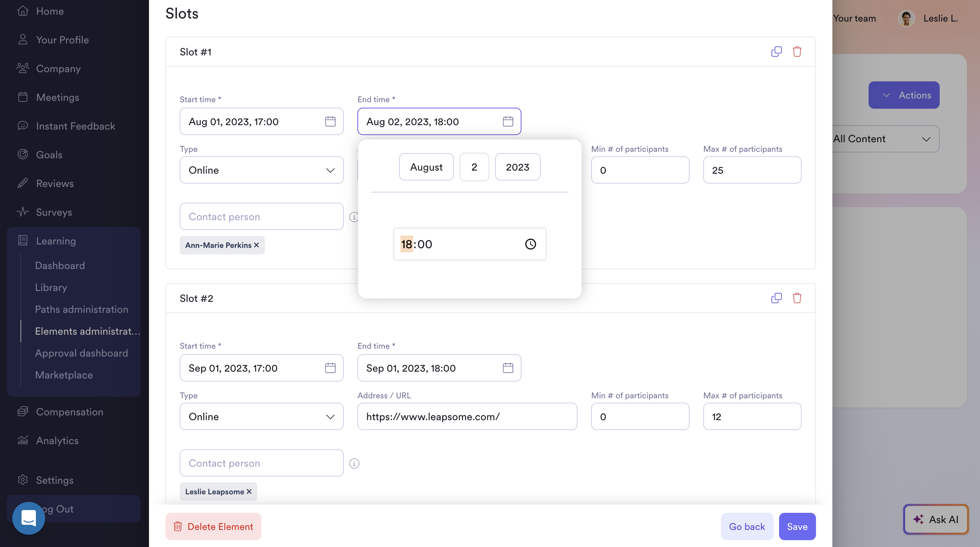
Task: Click the clock icon in time picker
Action: (x=530, y=244)
